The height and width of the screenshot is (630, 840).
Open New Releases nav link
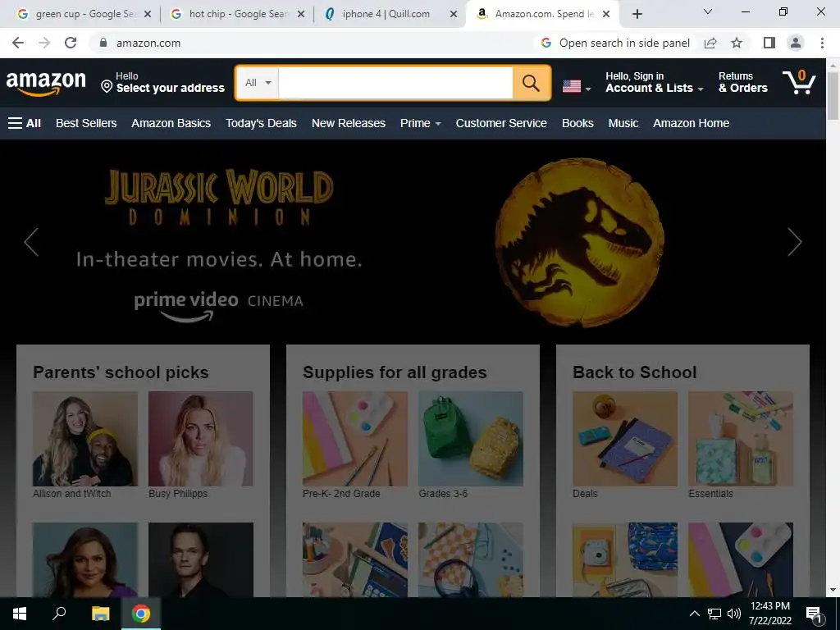click(349, 123)
